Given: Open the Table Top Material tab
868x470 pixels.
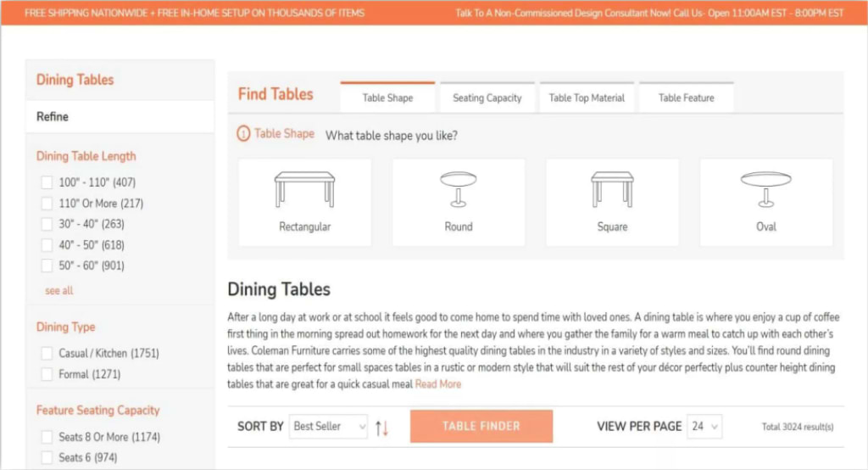Looking at the screenshot, I should [x=587, y=98].
